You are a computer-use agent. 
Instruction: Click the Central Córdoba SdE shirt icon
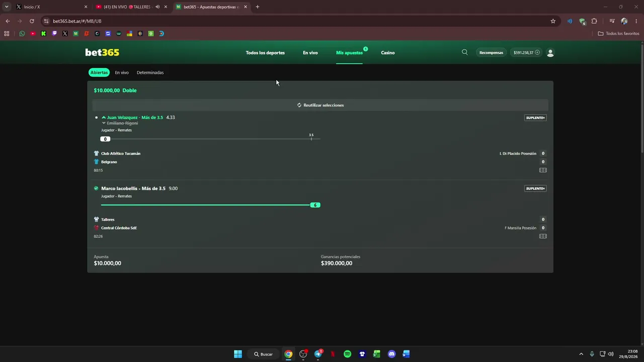click(x=96, y=228)
